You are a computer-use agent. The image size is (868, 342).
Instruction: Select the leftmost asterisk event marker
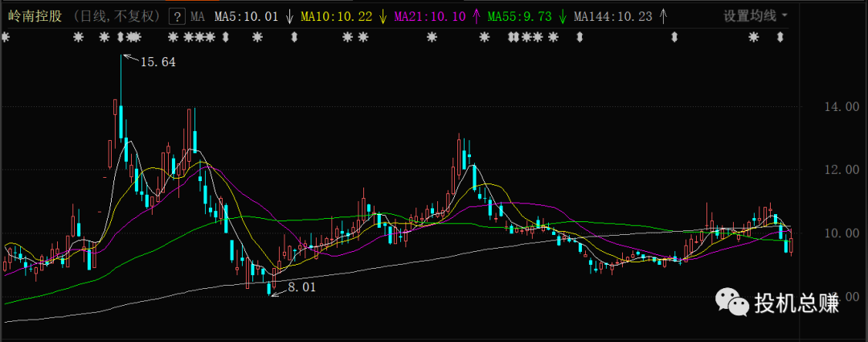pos(5,37)
